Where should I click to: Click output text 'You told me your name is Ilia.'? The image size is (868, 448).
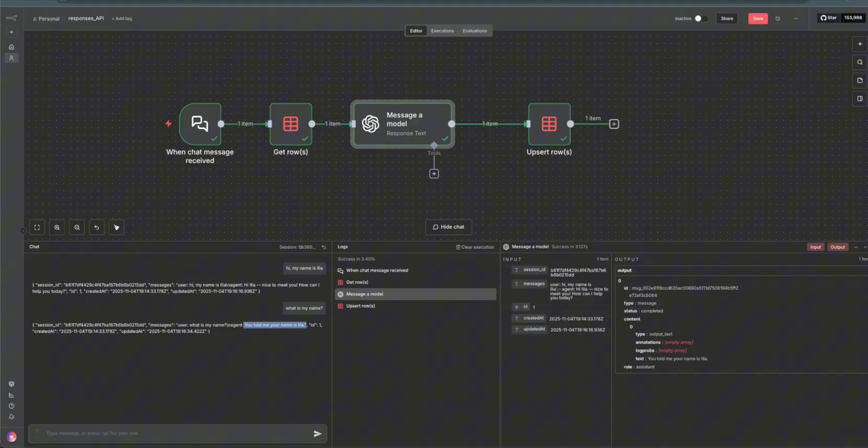coord(678,359)
